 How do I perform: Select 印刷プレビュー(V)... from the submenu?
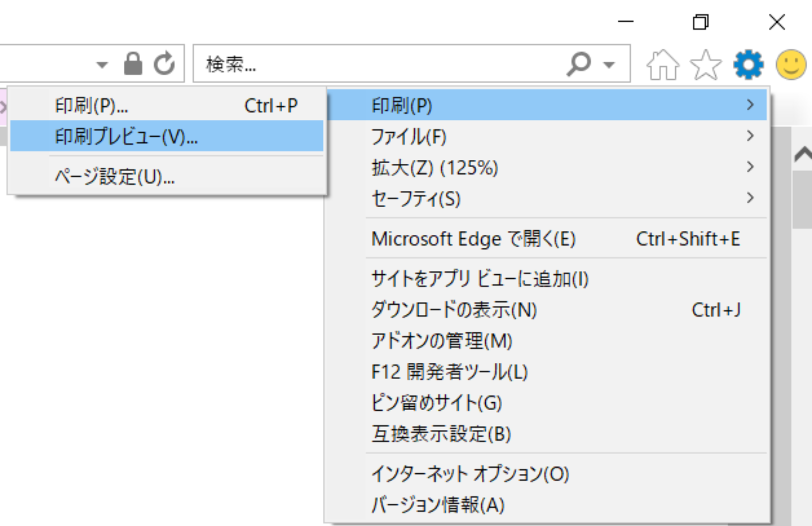(x=167, y=137)
